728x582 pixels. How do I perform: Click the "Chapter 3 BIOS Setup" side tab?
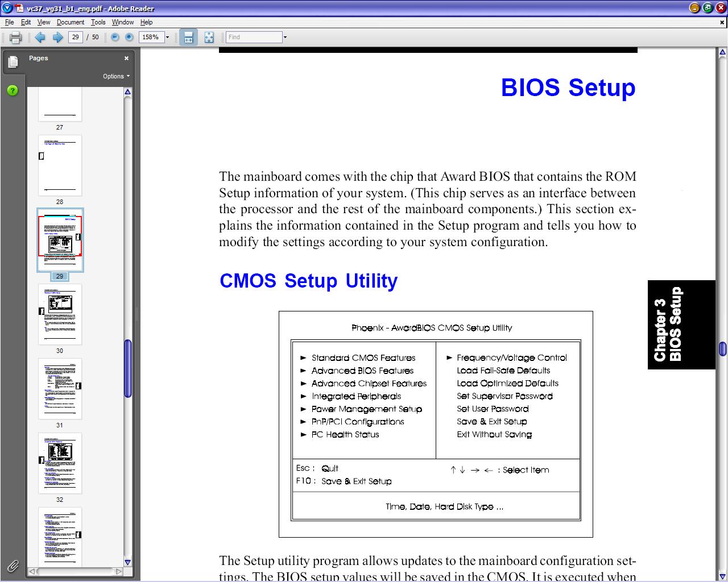point(681,325)
